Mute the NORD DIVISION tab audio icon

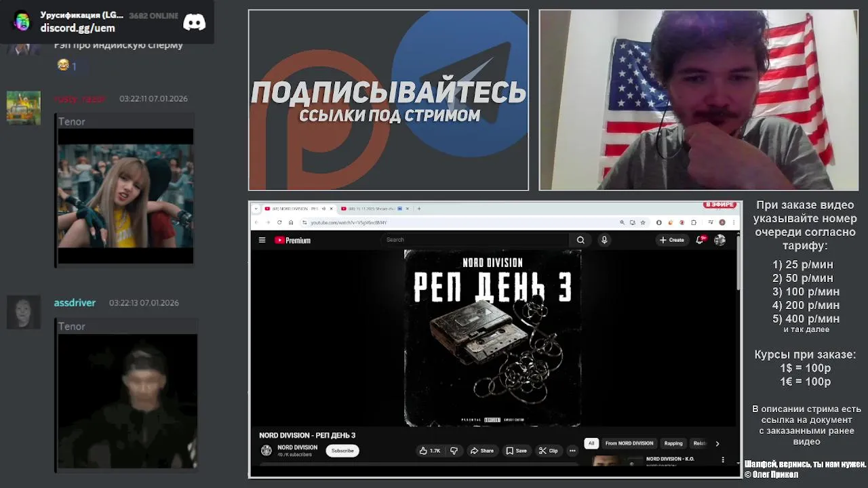coord(324,209)
